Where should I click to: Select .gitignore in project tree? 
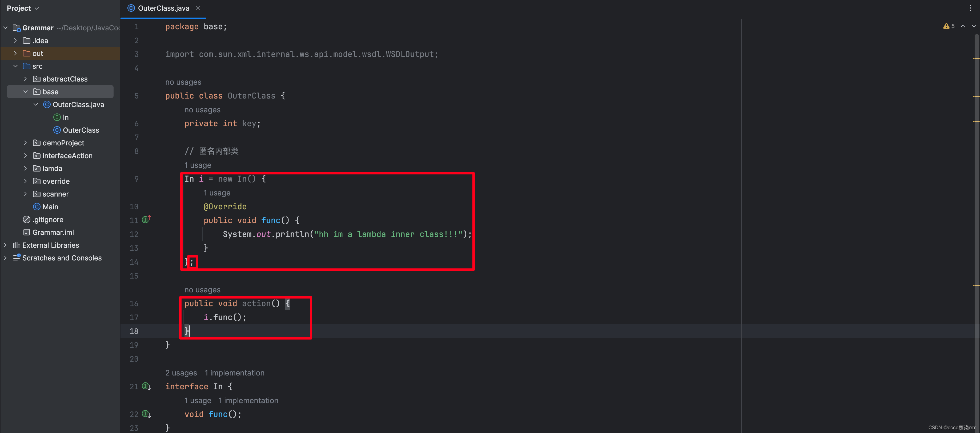[48, 219]
